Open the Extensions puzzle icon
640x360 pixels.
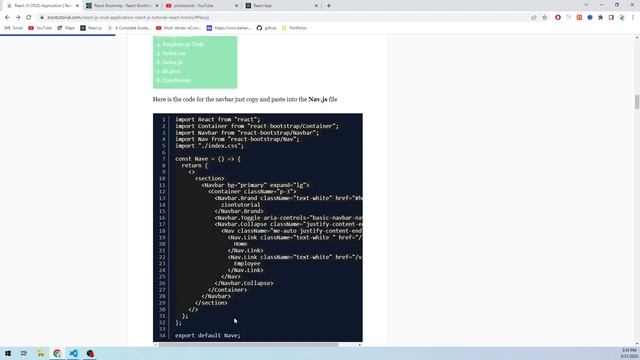(x=600, y=18)
